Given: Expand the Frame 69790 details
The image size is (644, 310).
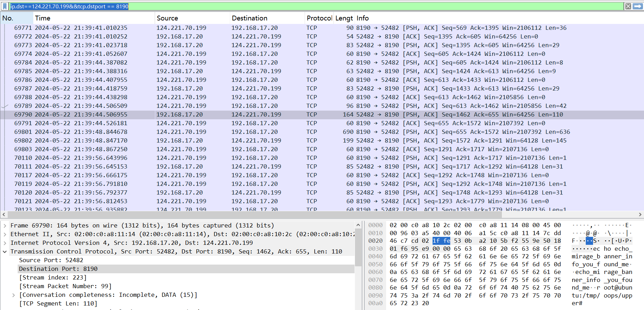Looking at the screenshot, I should pyautogui.click(x=5, y=226).
